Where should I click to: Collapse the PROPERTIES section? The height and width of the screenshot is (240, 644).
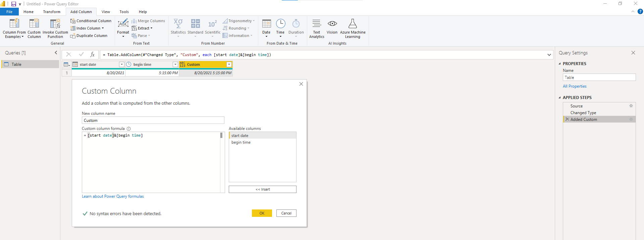click(x=559, y=63)
